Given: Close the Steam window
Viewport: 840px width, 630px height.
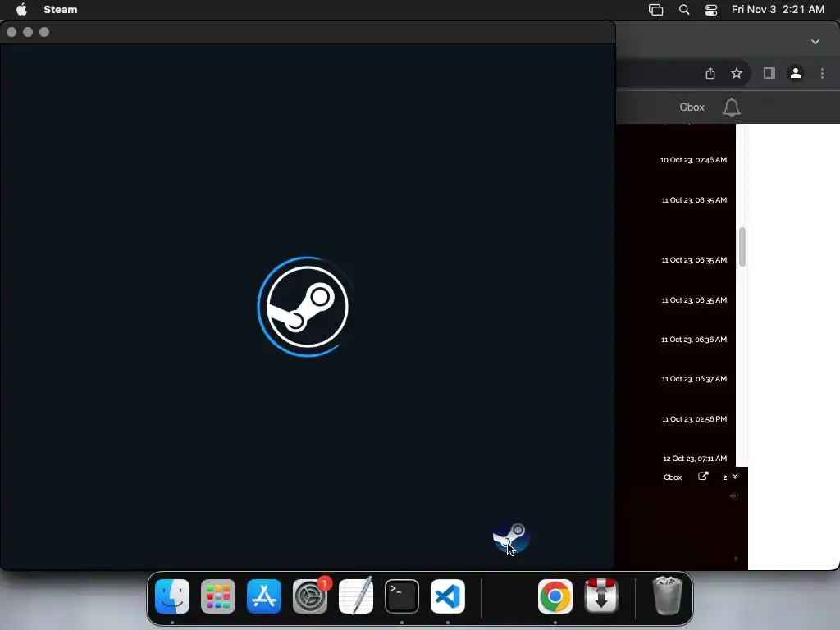Looking at the screenshot, I should coord(11,32).
